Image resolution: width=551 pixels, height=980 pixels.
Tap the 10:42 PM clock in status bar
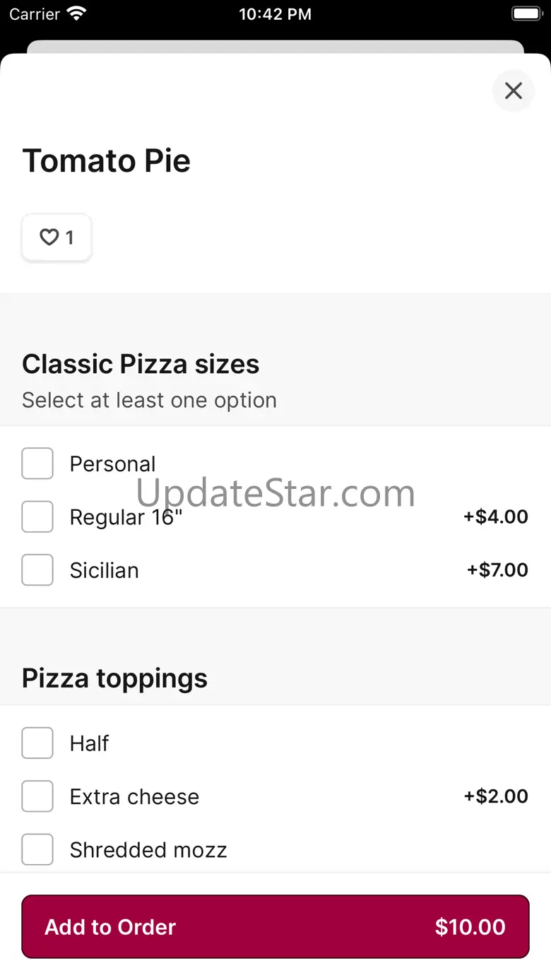click(x=275, y=14)
